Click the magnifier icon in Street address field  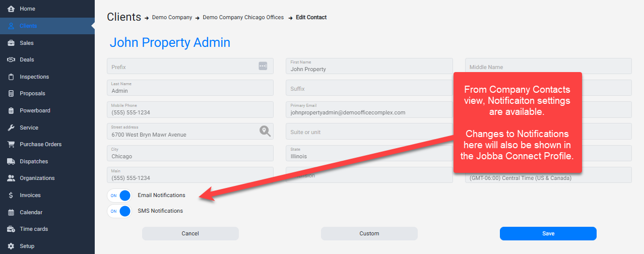point(265,132)
